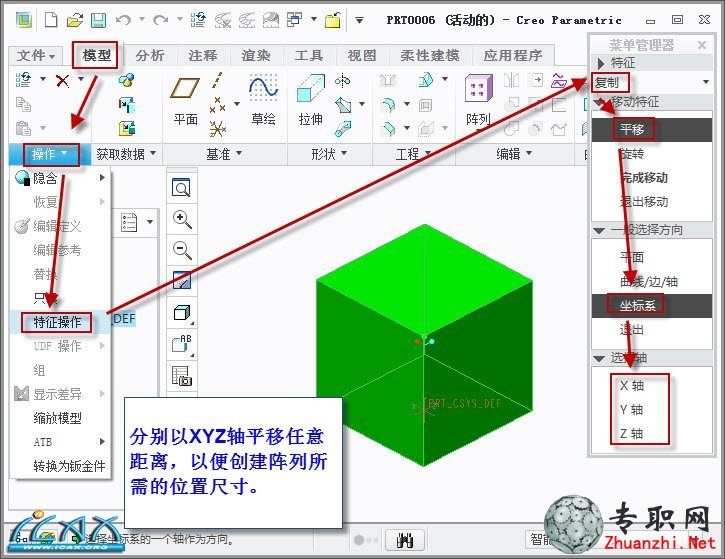This screenshot has height=559, width=725.
Task: Click the PRT_CSYS_DEF coordinate system label
Action: 464,403
